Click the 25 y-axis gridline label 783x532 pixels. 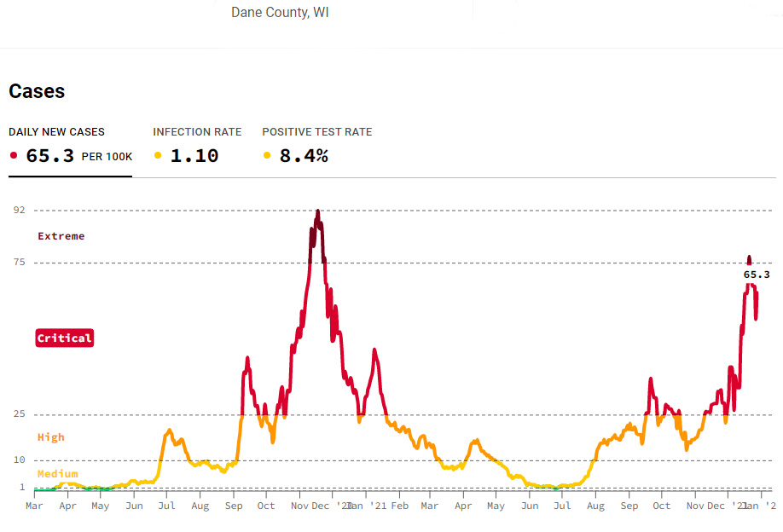pyautogui.click(x=20, y=414)
